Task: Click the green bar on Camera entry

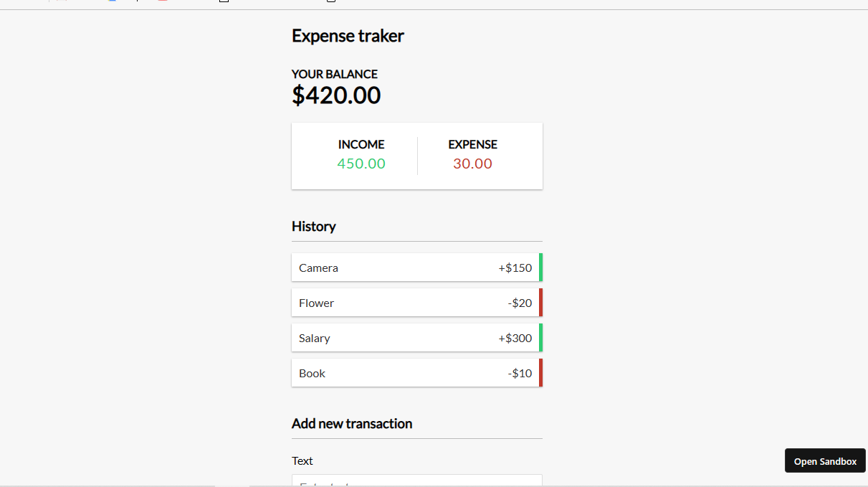Action: point(540,268)
